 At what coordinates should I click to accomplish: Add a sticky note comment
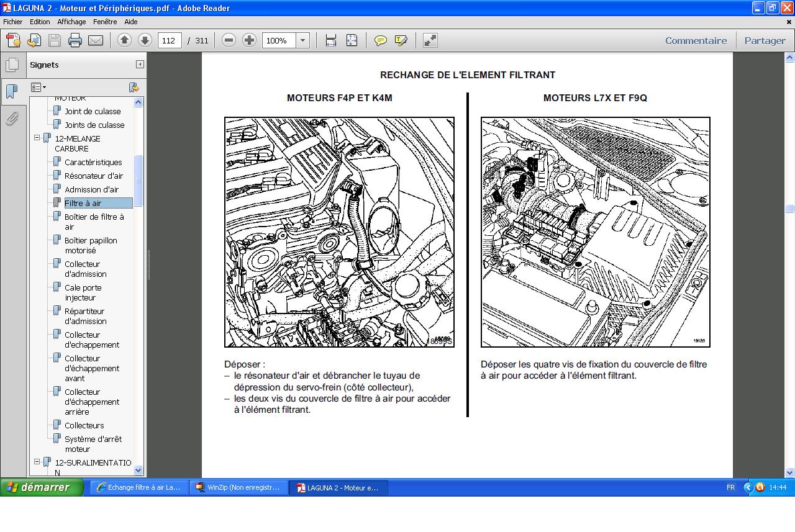(x=381, y=40)
